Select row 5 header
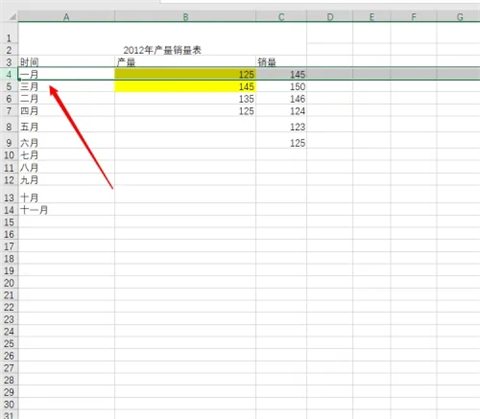The image size is (480, 419). pyautogui.click(x=9, y=86)
